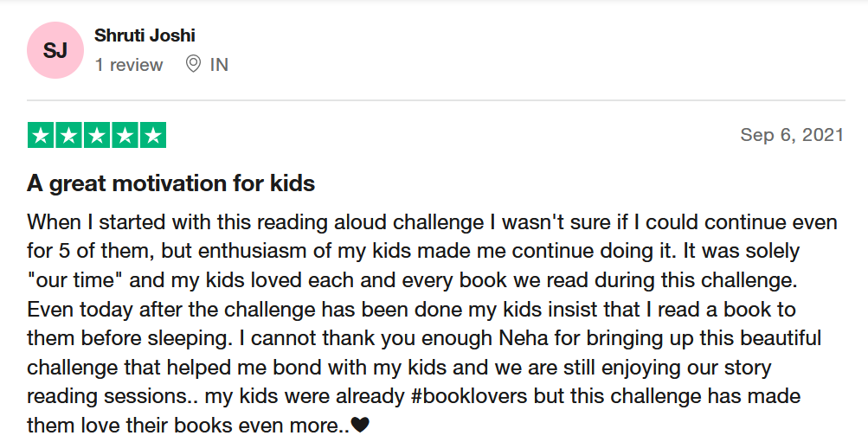Click the line beginning "Even today after"

click(x=411, y=310)
